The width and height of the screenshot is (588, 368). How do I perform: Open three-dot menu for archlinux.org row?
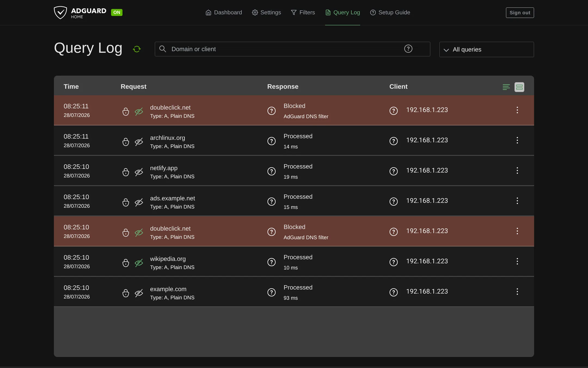pyautogui.click(x=517, y=140)
